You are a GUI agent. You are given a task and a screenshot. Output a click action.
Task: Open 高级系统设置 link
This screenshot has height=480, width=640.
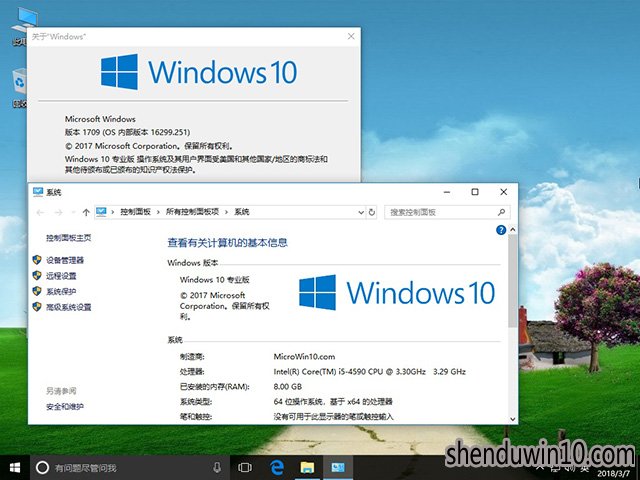coord(69,307)
